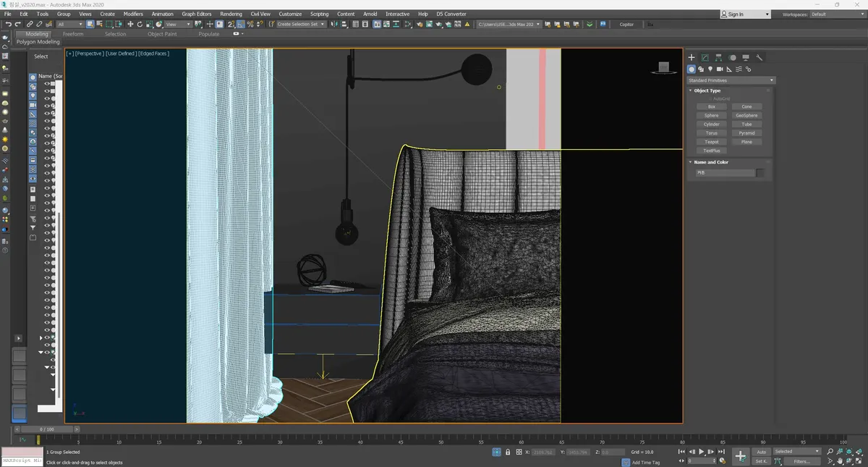The height and width of the screenshot is (467, 868).
Task: Open the Create tab in command panel
Action: (x=692, y=57)
